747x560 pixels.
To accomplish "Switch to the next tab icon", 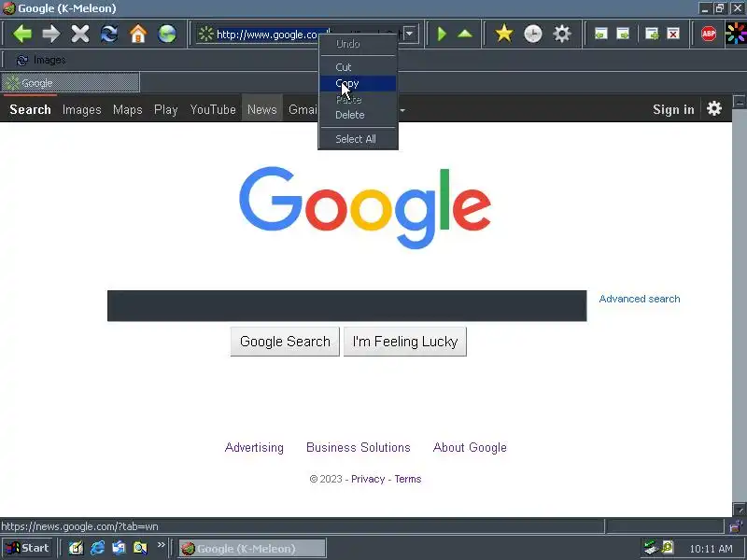I will tap(623, 34).
